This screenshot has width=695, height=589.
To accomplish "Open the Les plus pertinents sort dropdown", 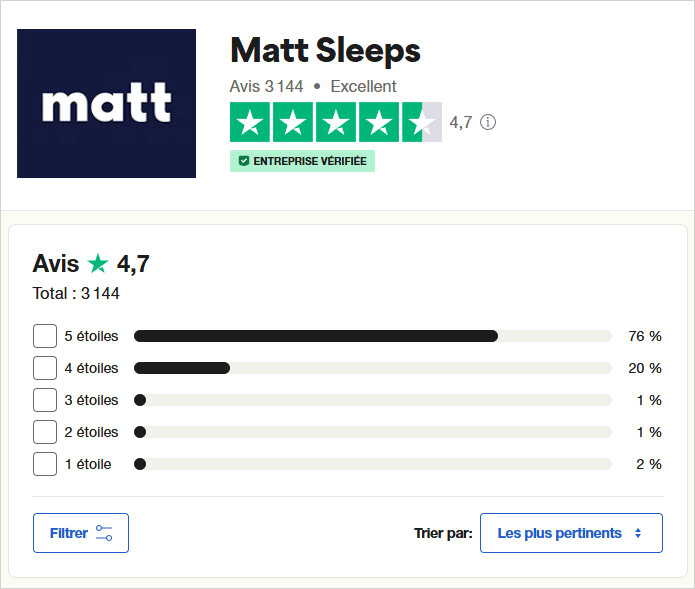I will click(x=570, y=533).
